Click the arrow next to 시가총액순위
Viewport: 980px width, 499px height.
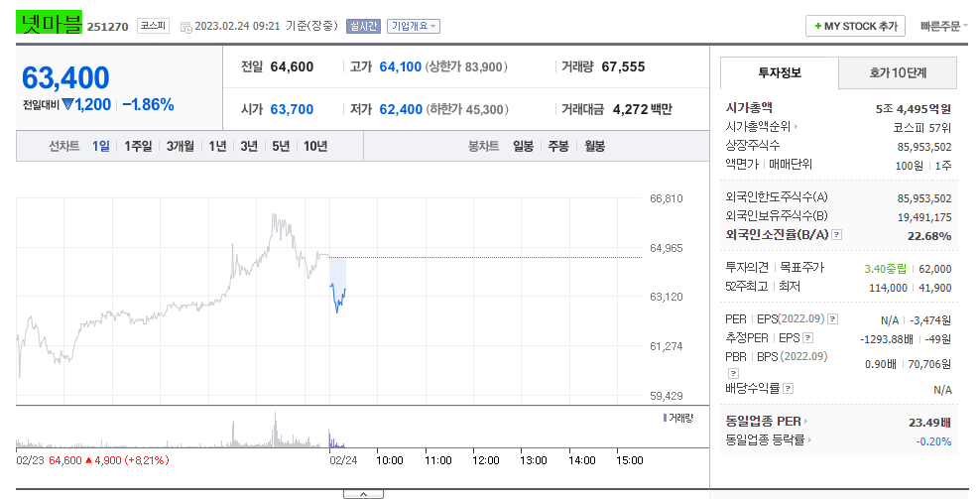[796, 126]
